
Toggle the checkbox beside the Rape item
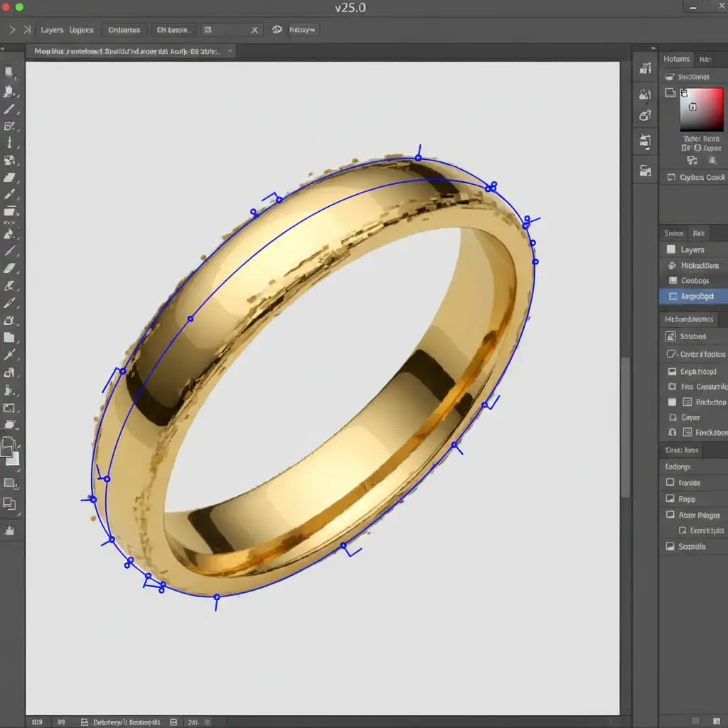click(670, 499)
